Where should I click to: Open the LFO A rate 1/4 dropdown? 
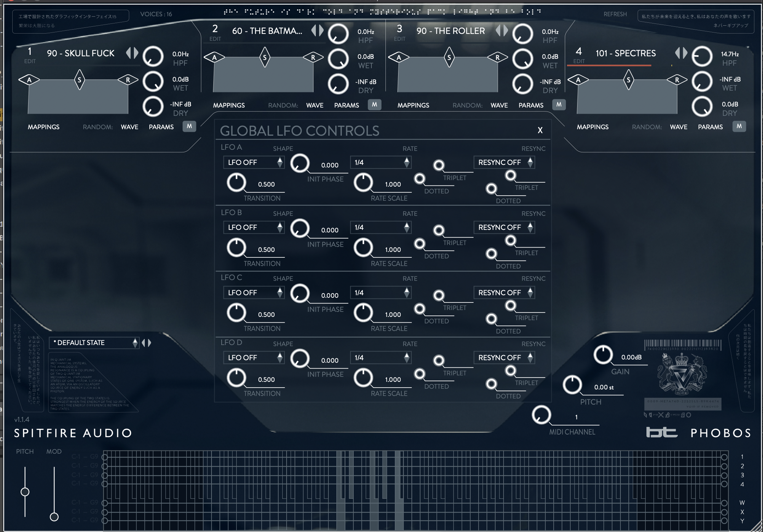click(381, 162)
